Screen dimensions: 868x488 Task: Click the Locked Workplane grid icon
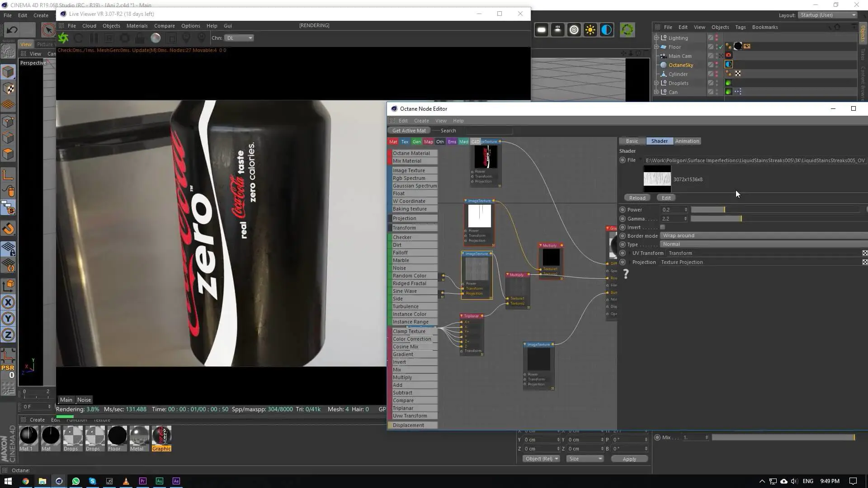pos(8,248)
